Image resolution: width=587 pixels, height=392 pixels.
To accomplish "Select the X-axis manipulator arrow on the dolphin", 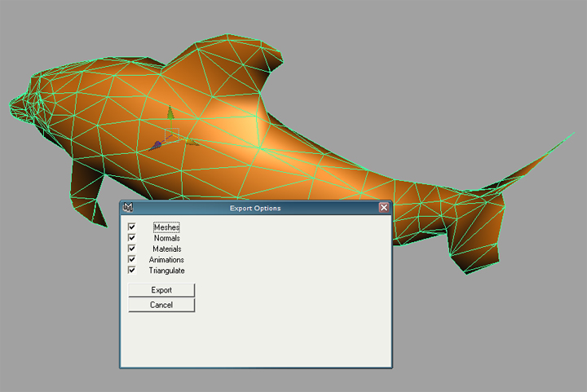I will (192, 142).
